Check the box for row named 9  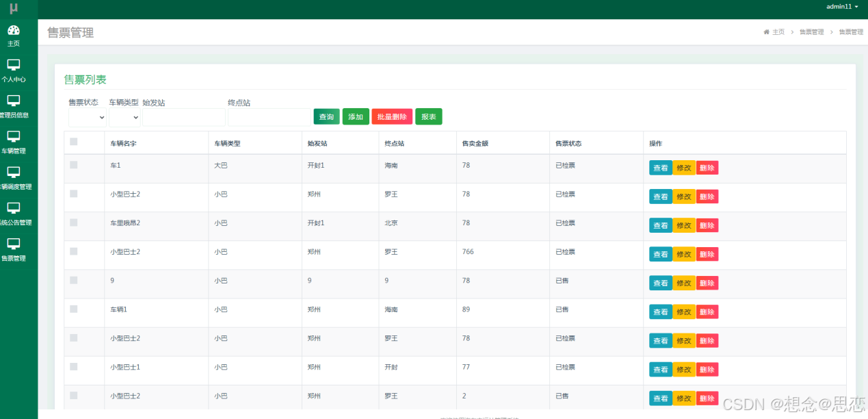(x=74, y=280)
